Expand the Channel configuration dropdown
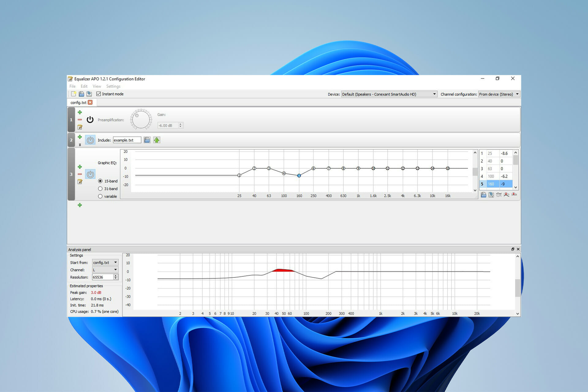Image resolution: width=588 pixels, height=392 pixels. (499, 94)
